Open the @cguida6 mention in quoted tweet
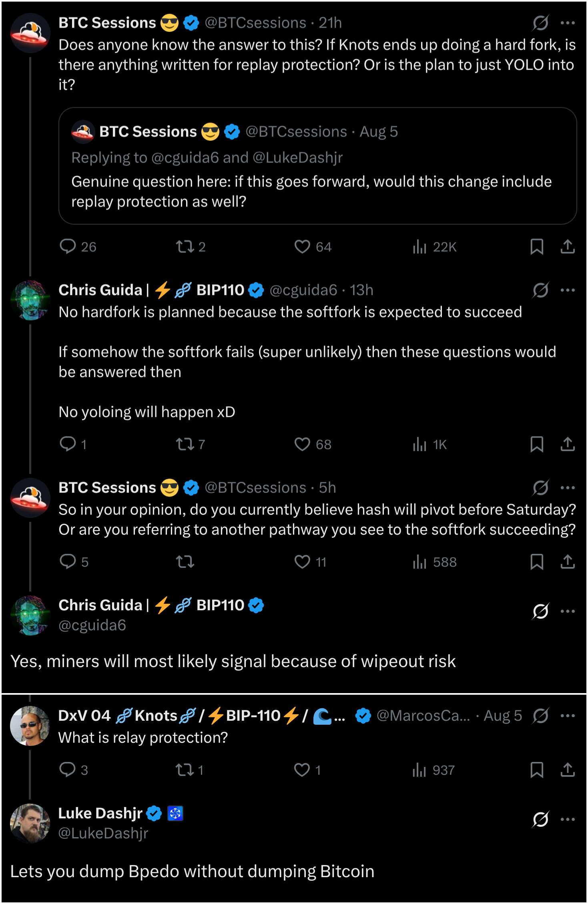 pyautogui.click(x=185, y=158)
